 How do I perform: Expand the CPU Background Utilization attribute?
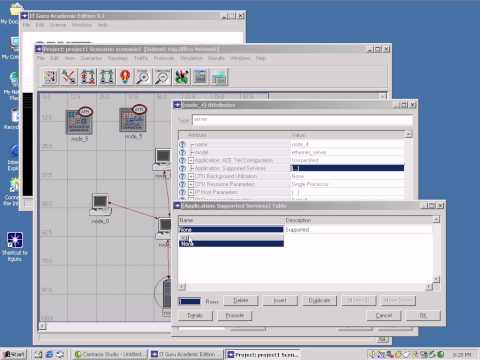click(x=191, y=176)
